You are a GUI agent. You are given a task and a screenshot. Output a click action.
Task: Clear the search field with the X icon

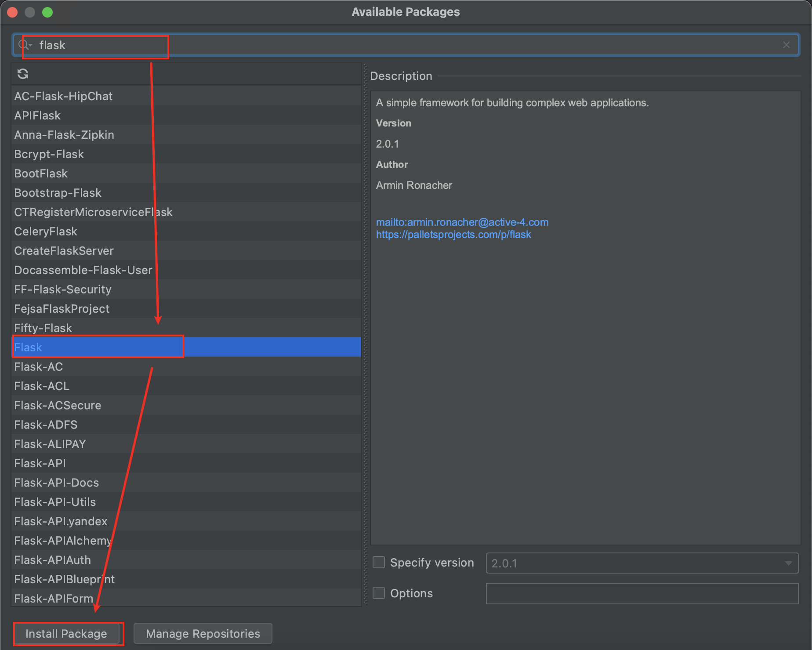click(787, 45)
